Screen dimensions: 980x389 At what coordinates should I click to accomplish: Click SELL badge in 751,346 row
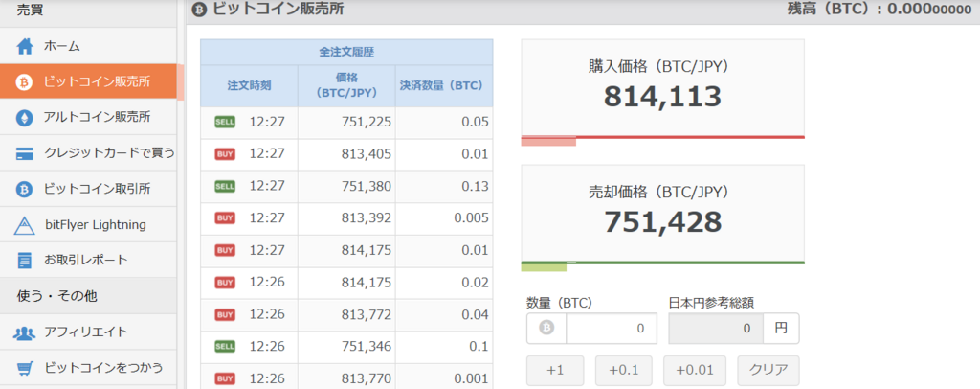(225, 347)
